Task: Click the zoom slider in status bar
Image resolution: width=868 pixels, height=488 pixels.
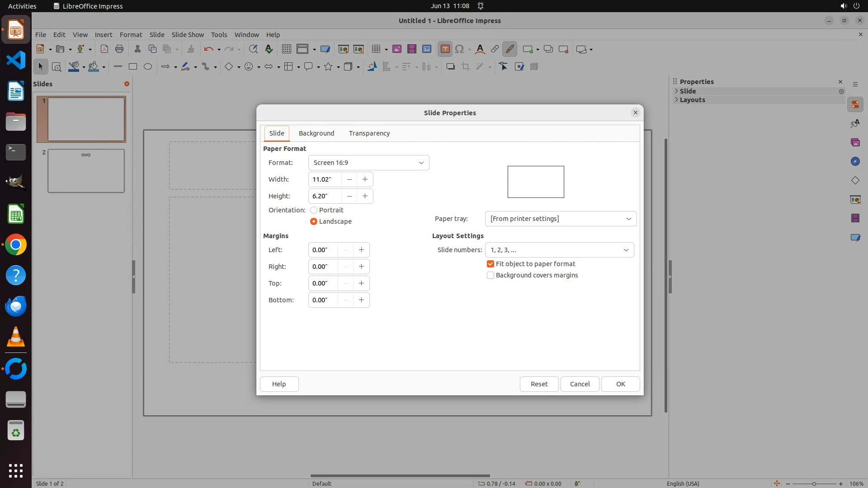Action: click(814, 483)
